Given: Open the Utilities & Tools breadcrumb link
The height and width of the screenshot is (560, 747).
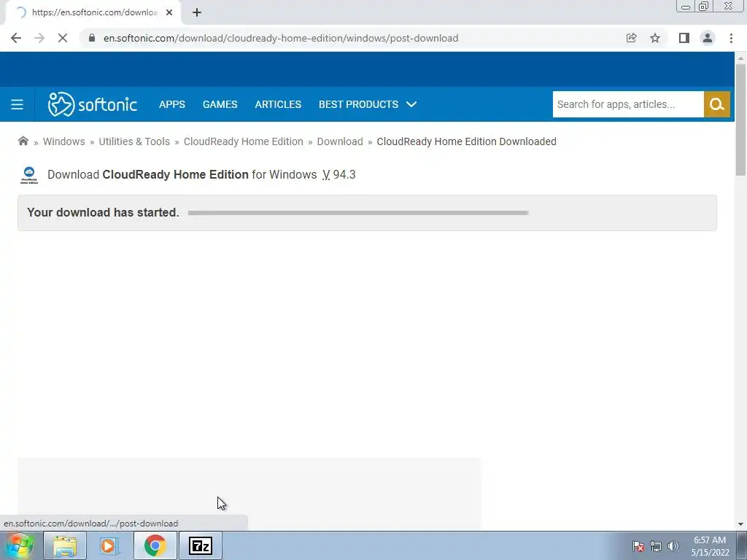Looking at the screenshot, I should 134,141.
